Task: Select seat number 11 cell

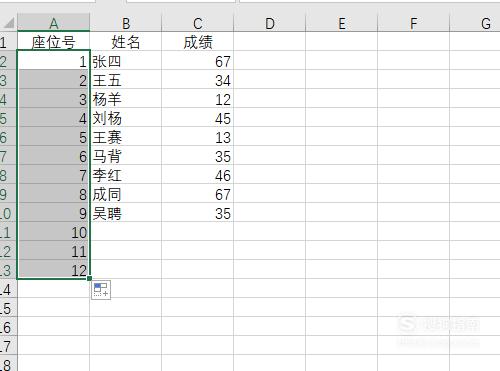Action: (x=53, y=250)
